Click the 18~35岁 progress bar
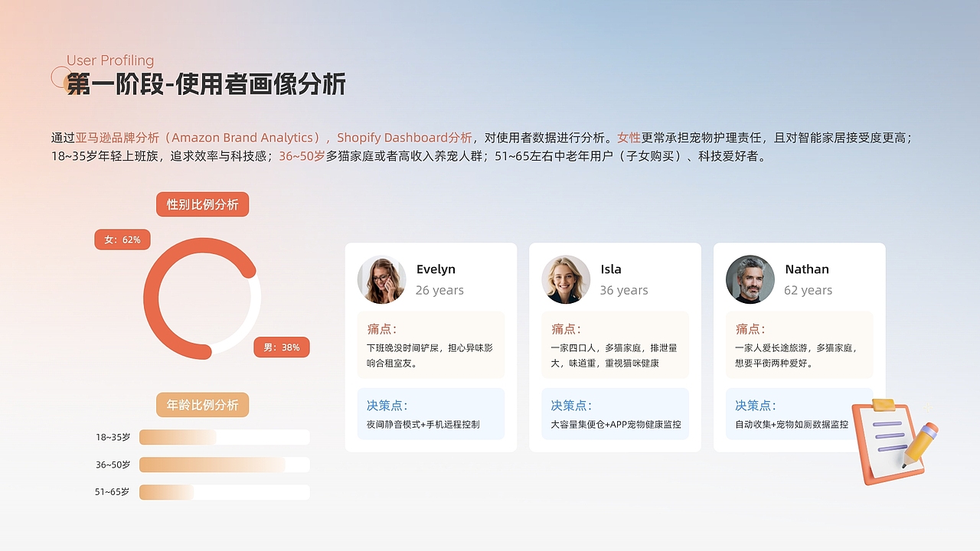Image resolution: width=980 pixels, height=551 pixels. (x=224, y=437)
